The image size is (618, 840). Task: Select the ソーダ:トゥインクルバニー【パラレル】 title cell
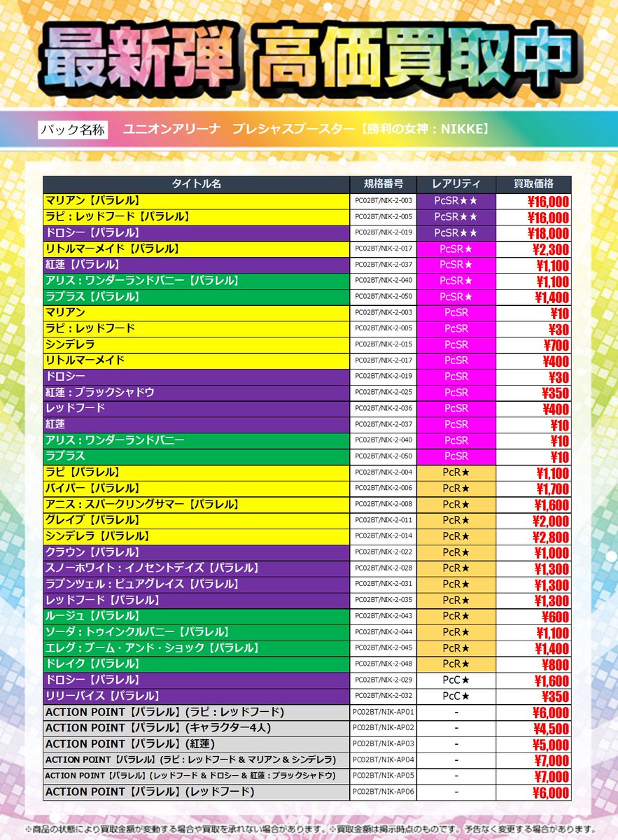[x=197, y=633]
